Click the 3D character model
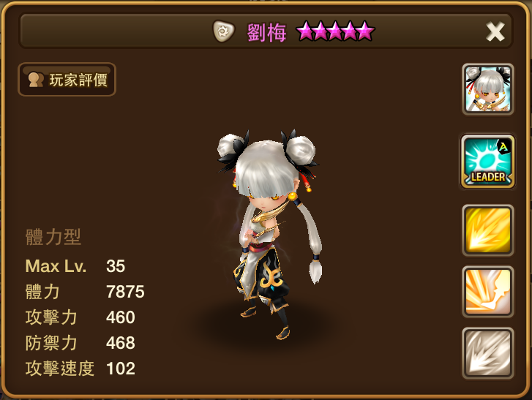The image size is (532, 400). [x=269, y=234]
